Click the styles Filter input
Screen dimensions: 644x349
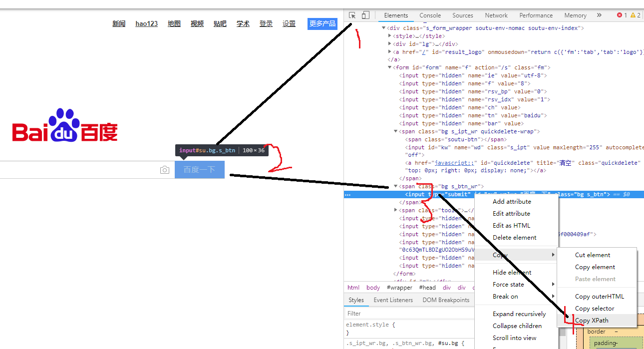click(x=409, y=314)
